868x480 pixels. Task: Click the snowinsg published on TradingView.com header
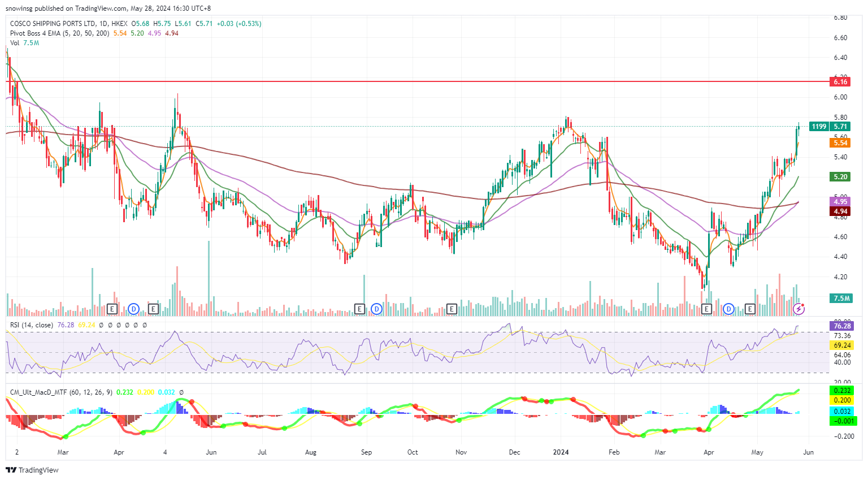coord(108,8)
